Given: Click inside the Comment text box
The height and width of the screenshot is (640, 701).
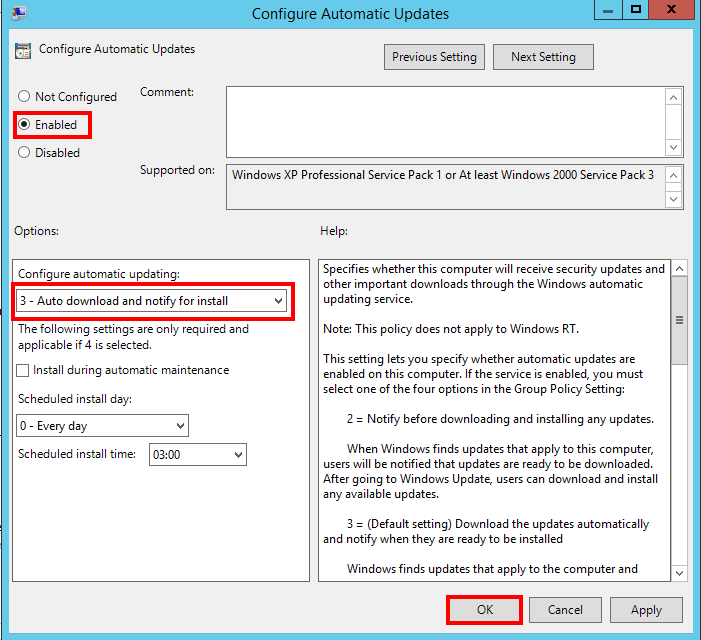Looking at the screenshot, I should point(446,122).
